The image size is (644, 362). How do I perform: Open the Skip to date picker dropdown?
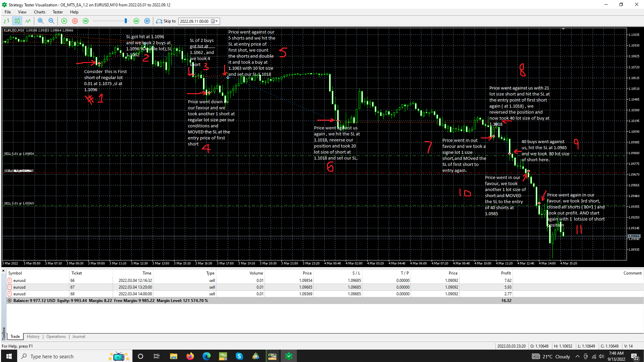pos(216,21)
